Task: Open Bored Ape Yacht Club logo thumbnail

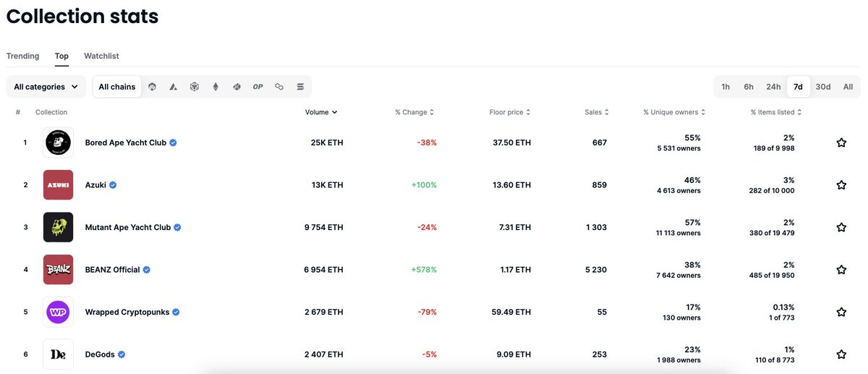Action: tap(58, 143)
